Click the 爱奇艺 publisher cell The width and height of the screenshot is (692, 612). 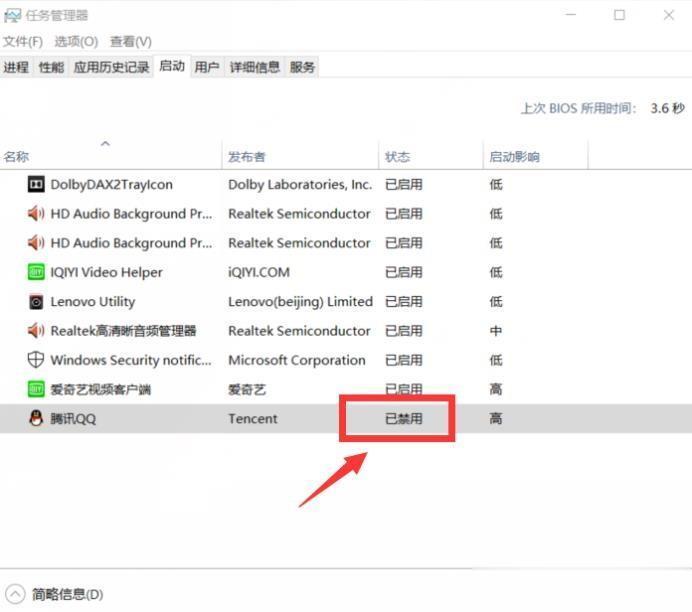[247, 389]
